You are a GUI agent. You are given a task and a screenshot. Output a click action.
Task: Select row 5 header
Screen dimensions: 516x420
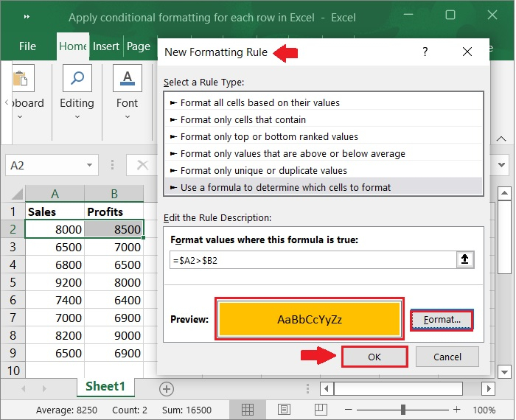13,282
